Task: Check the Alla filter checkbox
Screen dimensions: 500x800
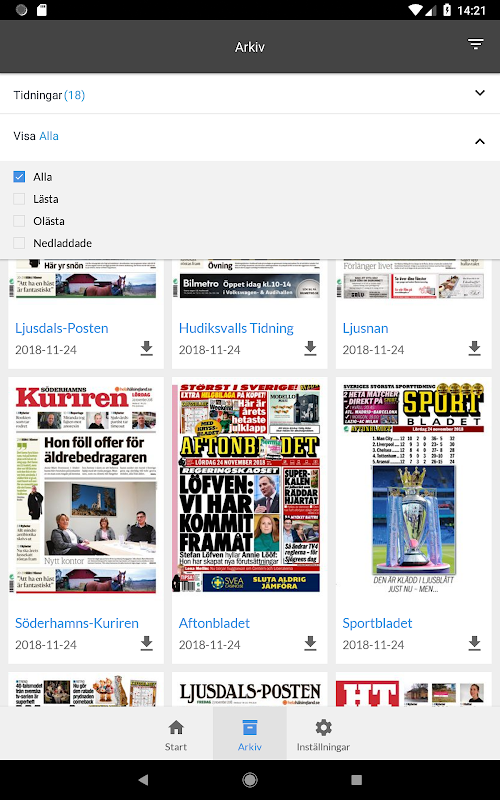Action: (19, 177)
